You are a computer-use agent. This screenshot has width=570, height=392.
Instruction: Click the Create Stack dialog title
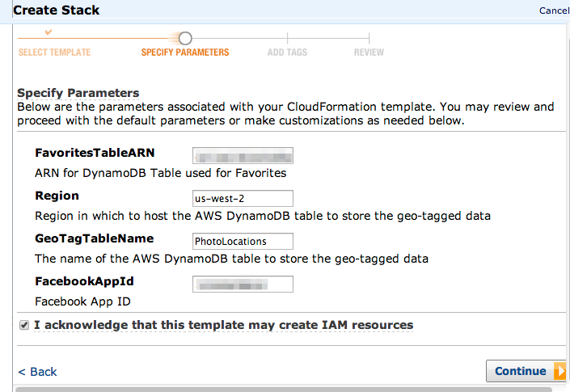[x=57, y=11]
